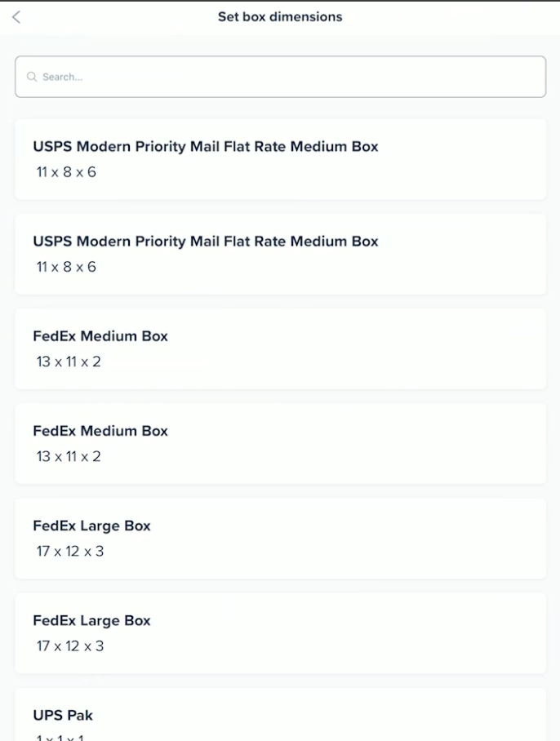Tap the second 11 x 8 x 6 dimensions
Image resolution: width=560 pixels, height=741 pixels.
[66, 267]
